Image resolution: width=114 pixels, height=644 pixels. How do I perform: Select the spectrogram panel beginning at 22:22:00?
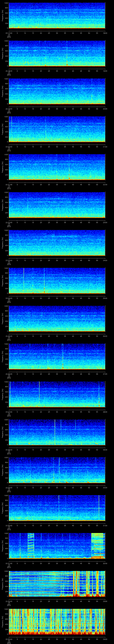pyautogui.click(x=57, y=205)
